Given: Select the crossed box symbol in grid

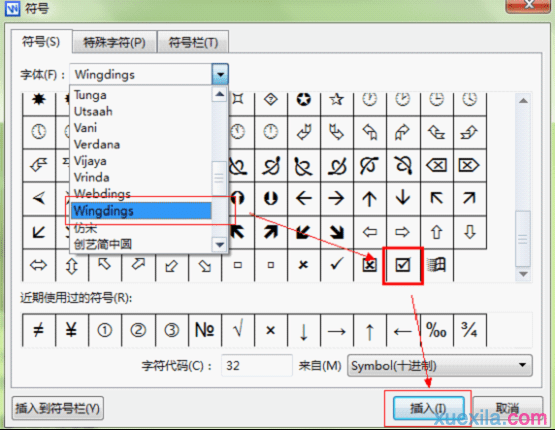Looking at the screenshot, I should [x=370, y=265].
